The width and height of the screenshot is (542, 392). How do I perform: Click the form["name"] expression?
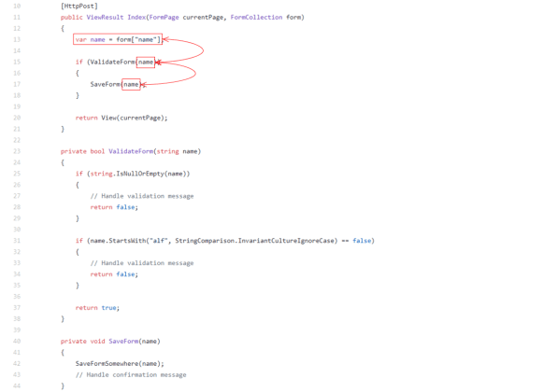pyautogui.click(x=138, y=40)
